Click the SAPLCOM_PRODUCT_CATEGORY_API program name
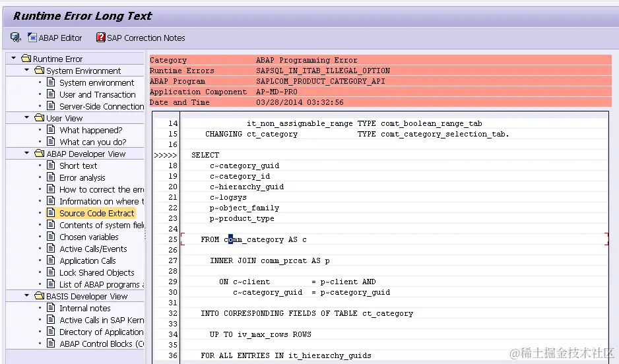This screenshot has height=364, width=619. pos(321,81)
